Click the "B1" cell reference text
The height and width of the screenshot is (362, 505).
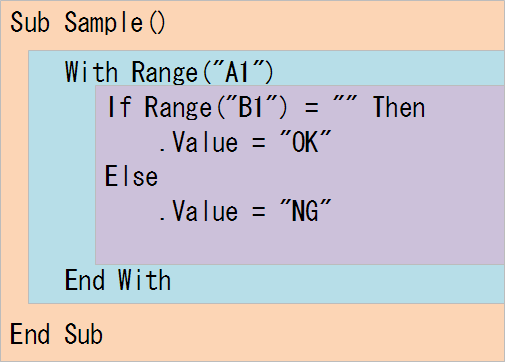[x=251, y=106]
